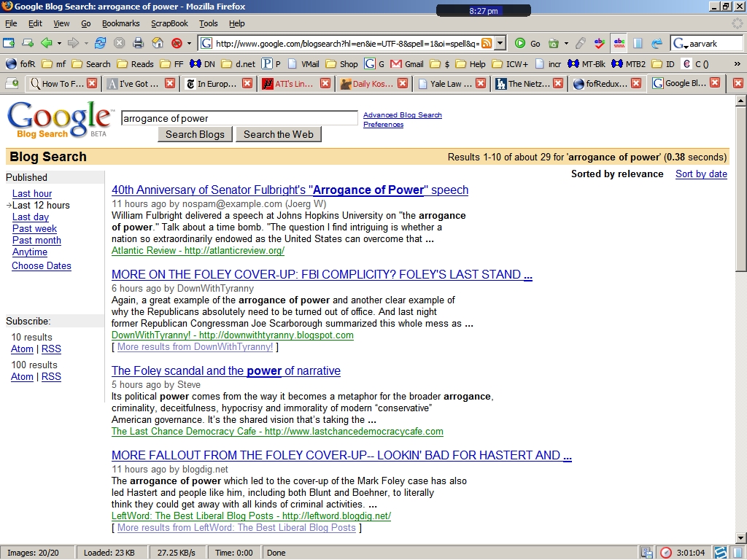
Task: Click the blue curved arrow toolbar icon
Action: click(657, 43)
